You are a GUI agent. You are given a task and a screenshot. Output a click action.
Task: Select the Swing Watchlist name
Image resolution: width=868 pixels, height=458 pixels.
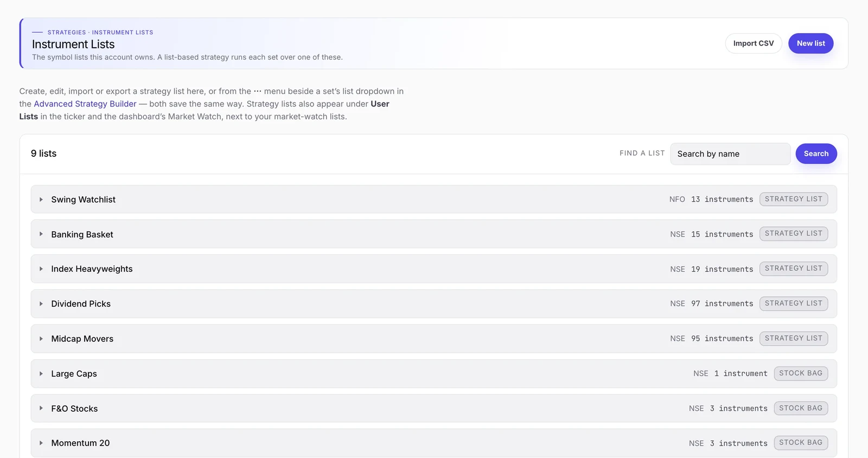[x=84, y=200]
